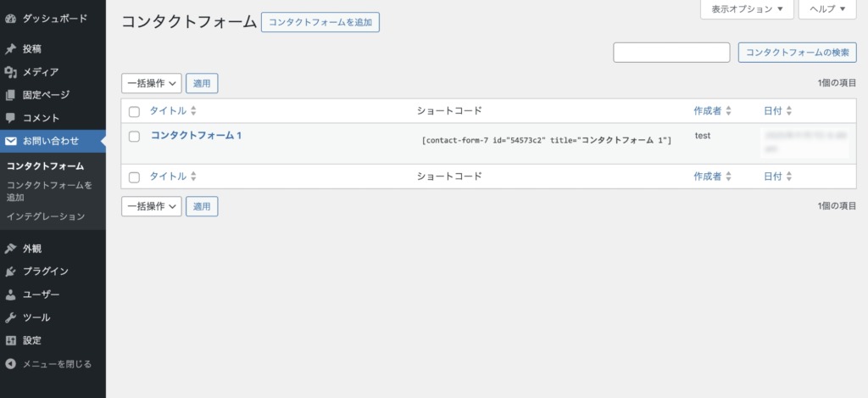Open the コンタクトフォーム 1 title link
868x398 pixels.
coord(196,136)
